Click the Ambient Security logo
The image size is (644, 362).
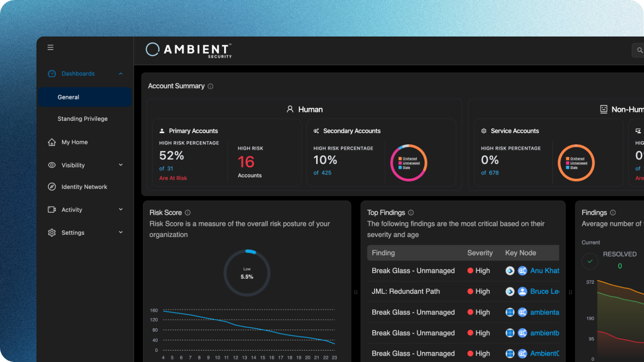(189, 50)
